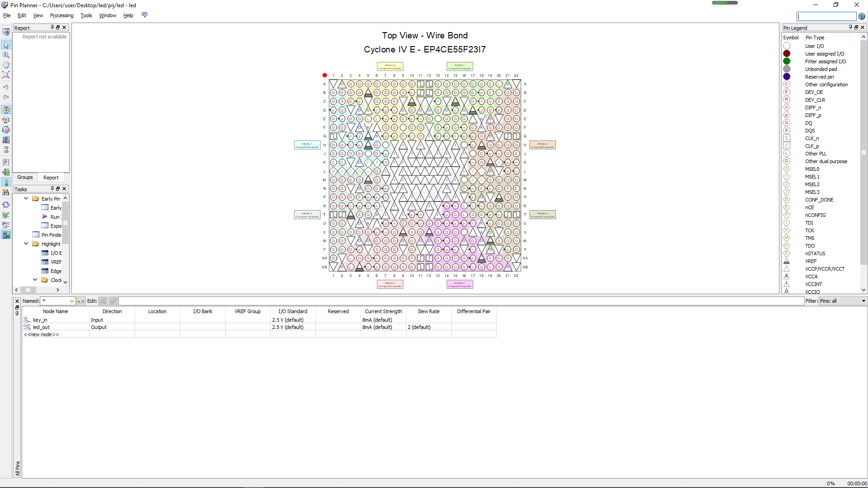The image size is (868, 488).
Task: Click the fit in window icon
Action: point(6,75)
